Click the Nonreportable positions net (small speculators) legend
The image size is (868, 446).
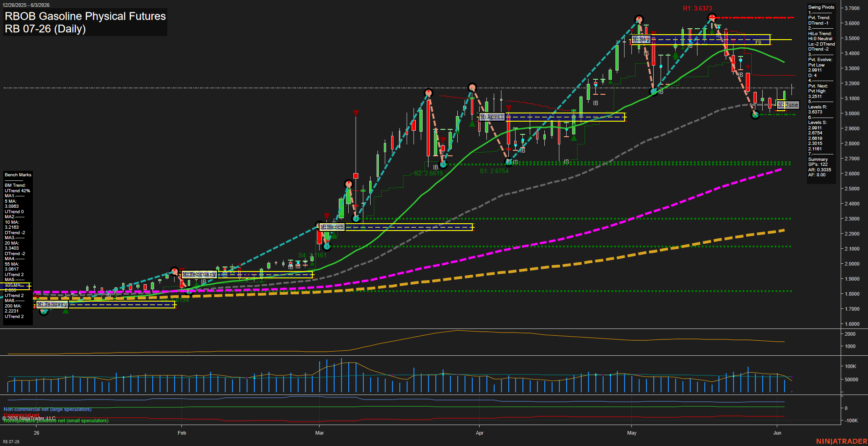(56, 421)
